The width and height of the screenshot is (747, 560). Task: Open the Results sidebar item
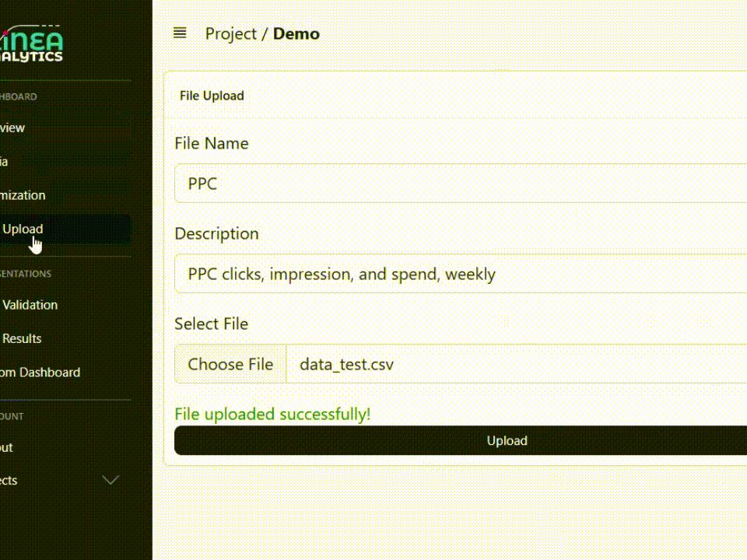click(x=22, y=338)
